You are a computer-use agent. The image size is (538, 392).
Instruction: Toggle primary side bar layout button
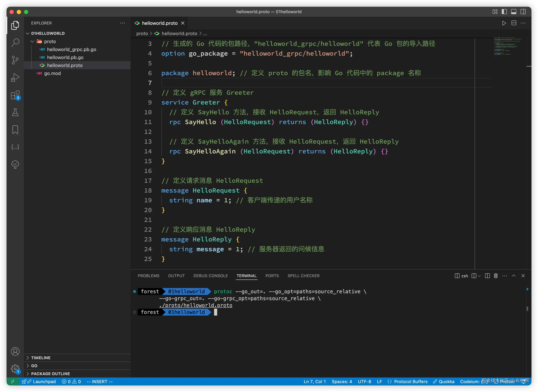click(504, 12)
